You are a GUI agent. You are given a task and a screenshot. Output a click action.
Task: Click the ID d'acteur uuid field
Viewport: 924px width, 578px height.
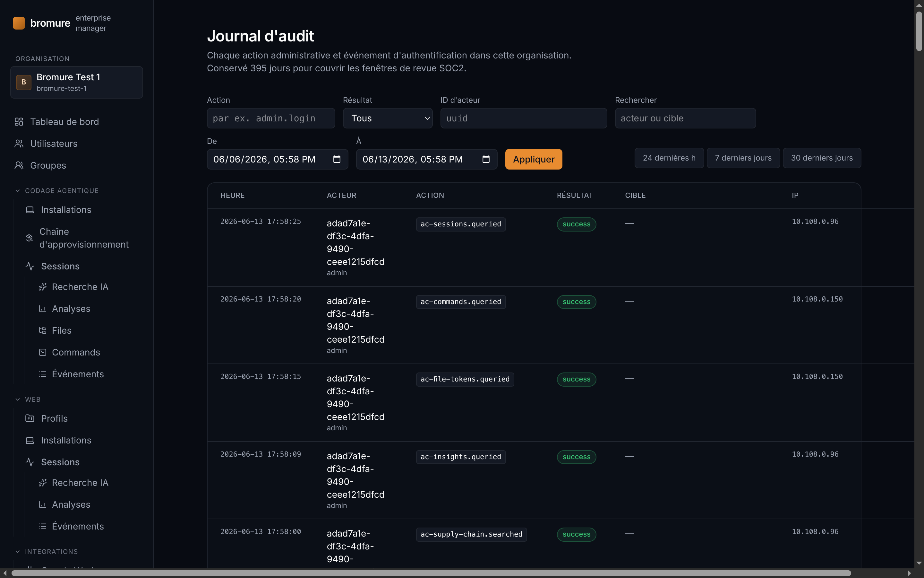(x=524, y=118)
